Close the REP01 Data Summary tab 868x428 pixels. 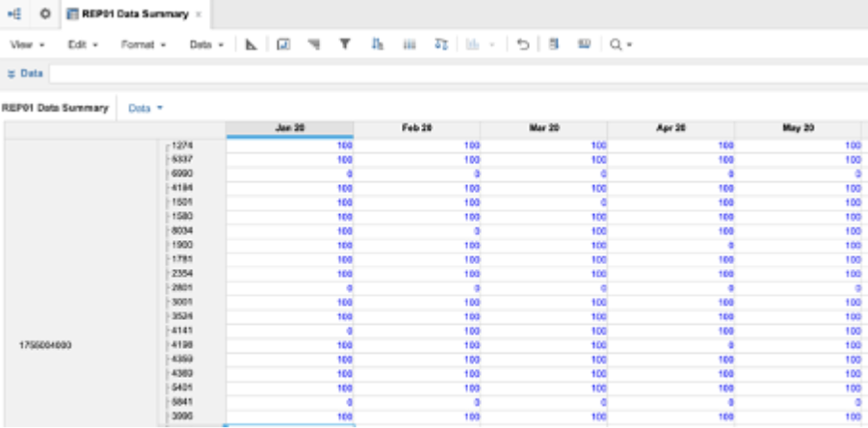[199, 14]
